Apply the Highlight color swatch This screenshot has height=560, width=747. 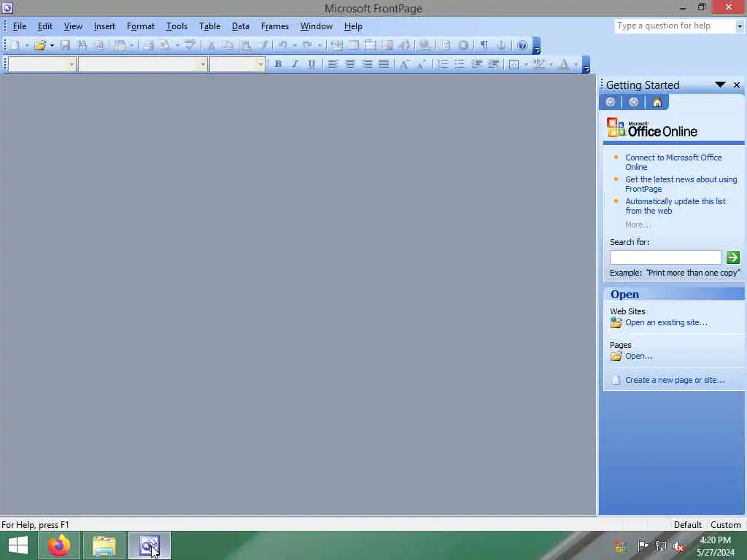click(539, 64)
